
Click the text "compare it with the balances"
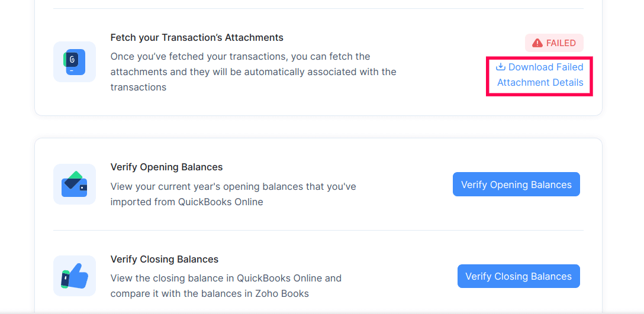(x=172, y=293)
